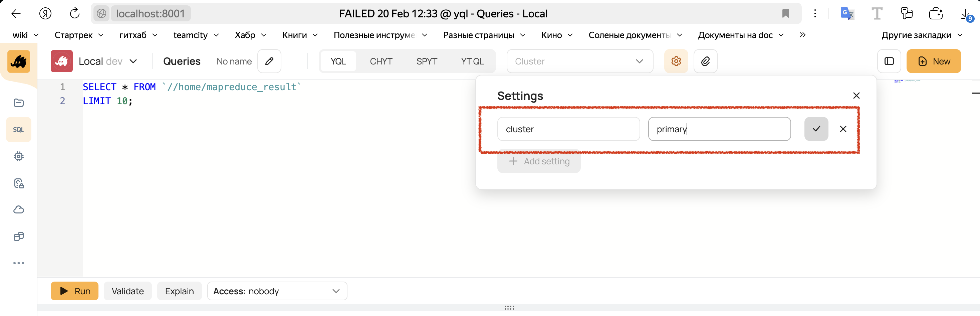Confirm the cluster setting with the checkmark
This screenshot has width=980, height=316.
(816, 129)
